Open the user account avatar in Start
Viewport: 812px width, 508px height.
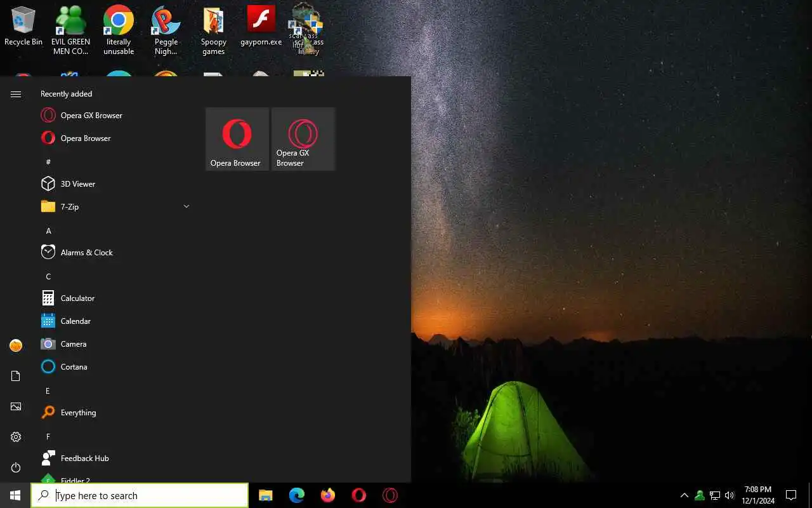(16, 345)
